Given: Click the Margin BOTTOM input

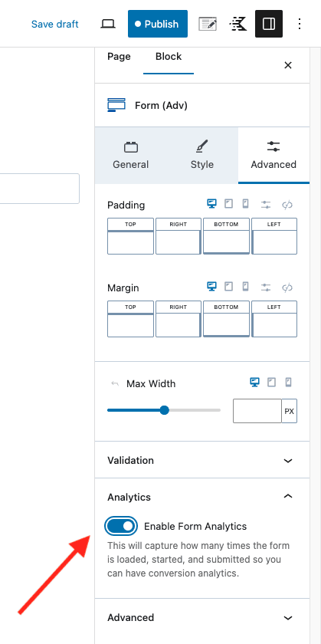Looking at the screenshot, I should coord(226,325).
